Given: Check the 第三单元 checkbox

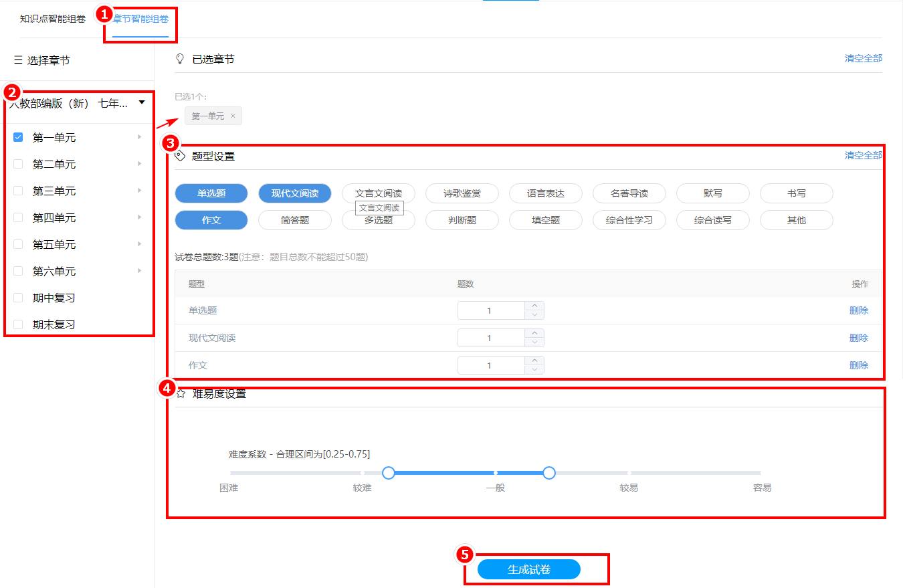Looking at the screenshot, I should [18, 191].
